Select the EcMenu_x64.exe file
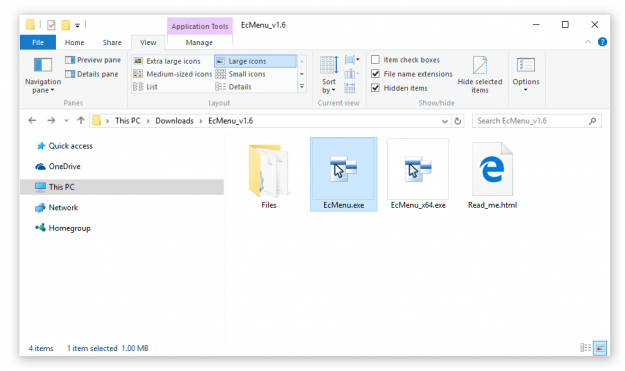This screenshot has width=625, height=371. (x=418, y=175)
